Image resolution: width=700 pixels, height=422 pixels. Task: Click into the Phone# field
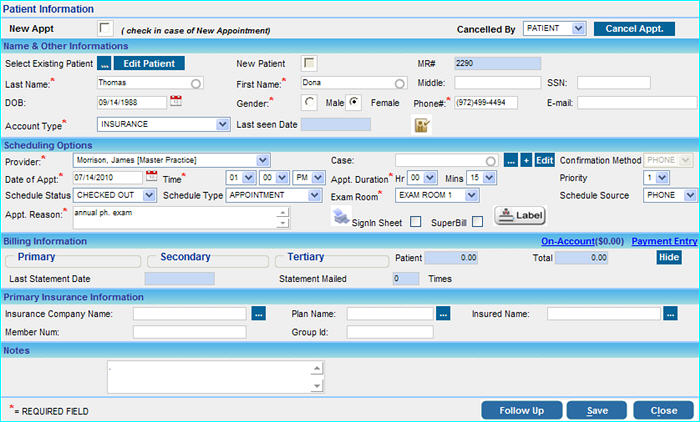(486, 103)
